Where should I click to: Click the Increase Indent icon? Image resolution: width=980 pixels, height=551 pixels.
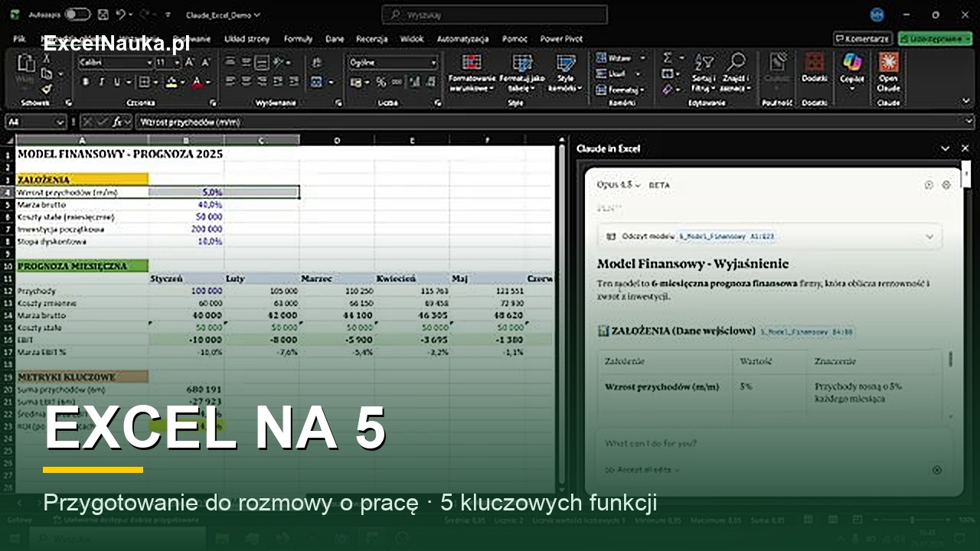[295, 82]
